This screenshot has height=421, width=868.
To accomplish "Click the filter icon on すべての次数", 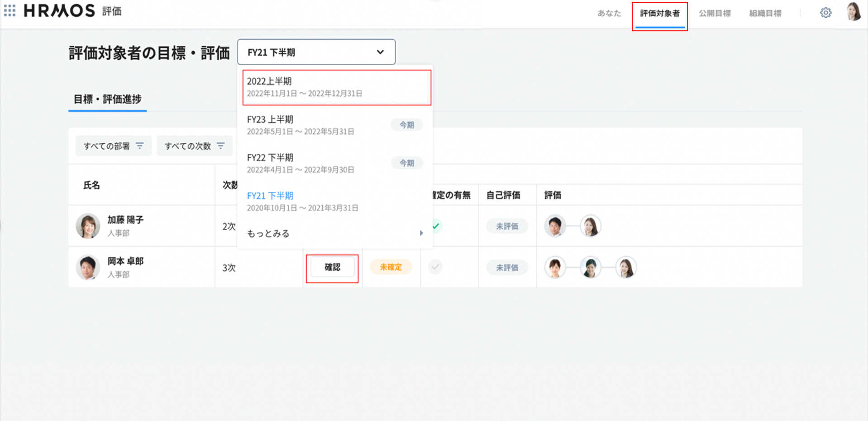I will click(x=221, y=146).
